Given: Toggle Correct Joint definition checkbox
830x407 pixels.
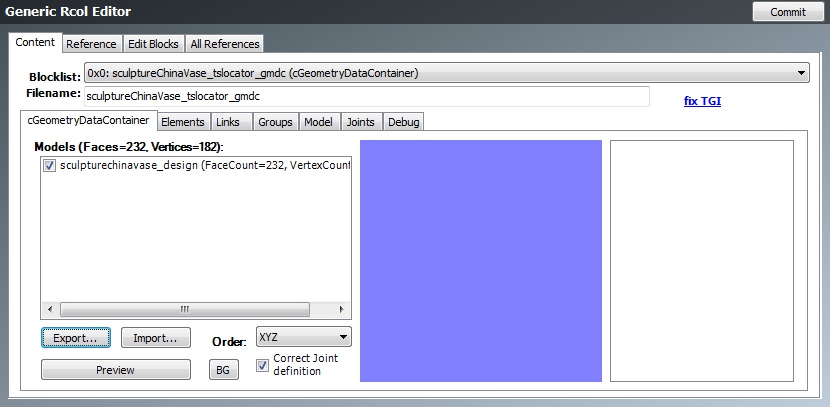Looking at the screenshot, I should [263, 365].
